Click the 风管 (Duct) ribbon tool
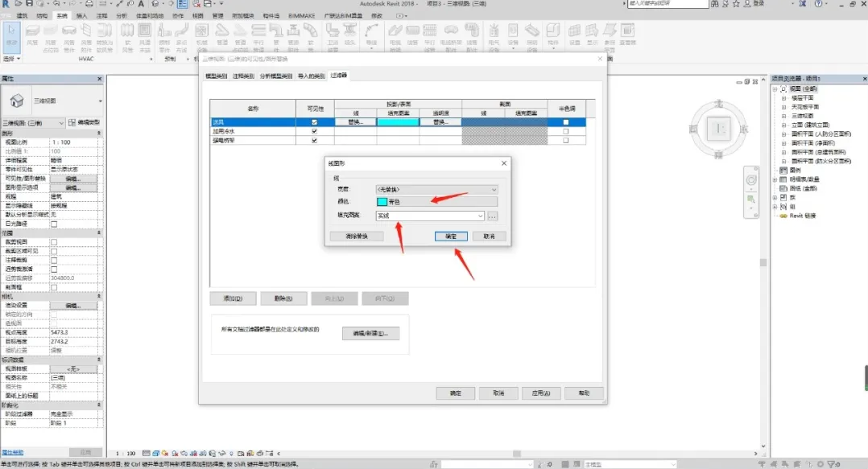The width and height of the screenshot is (868, 469). click(x=32, y=35)
